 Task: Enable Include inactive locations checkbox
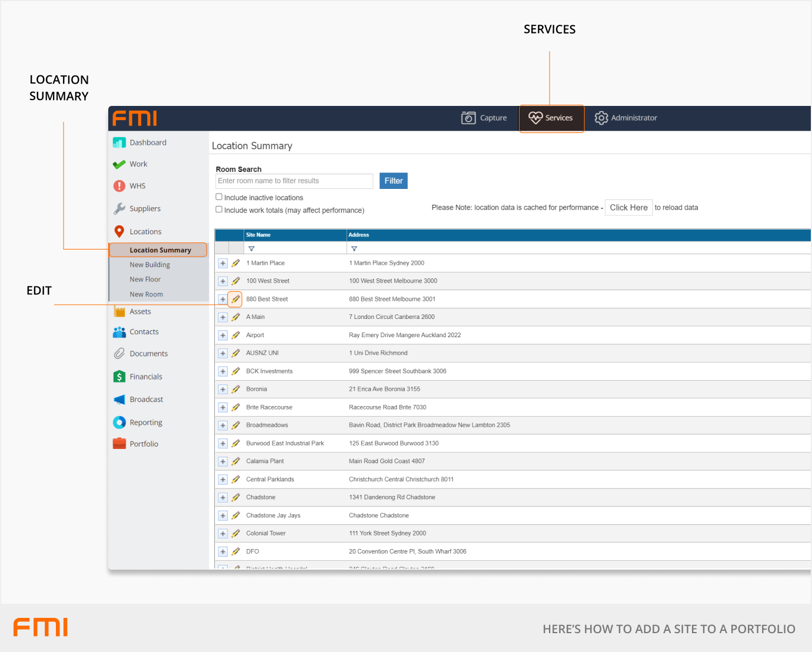tap(219, 197)
